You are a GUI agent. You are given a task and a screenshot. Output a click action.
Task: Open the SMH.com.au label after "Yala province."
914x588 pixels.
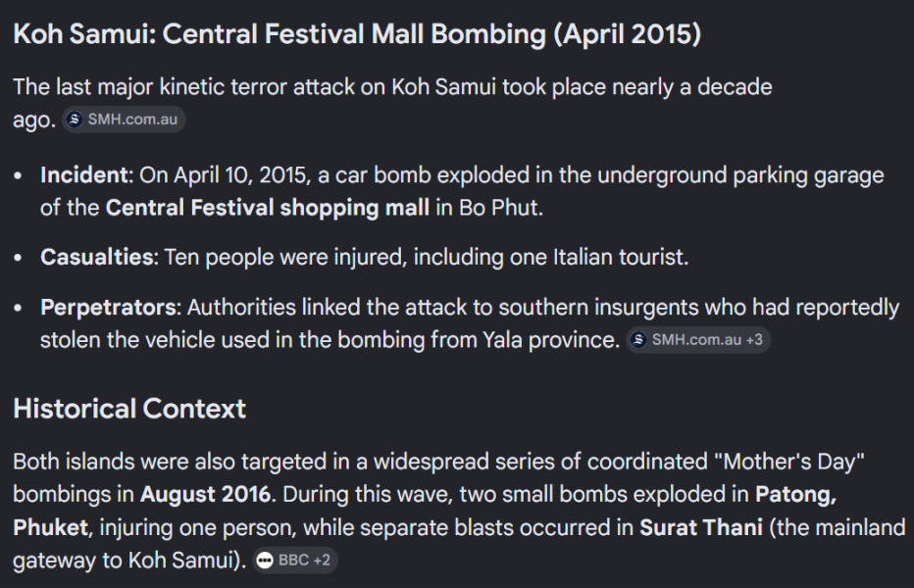tap(696, 340)
